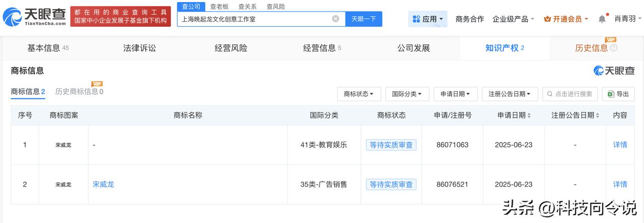Screen dimensions: 644x223
Task: Click the 41类-教育娱乐 cell
Action: (324, 145)
